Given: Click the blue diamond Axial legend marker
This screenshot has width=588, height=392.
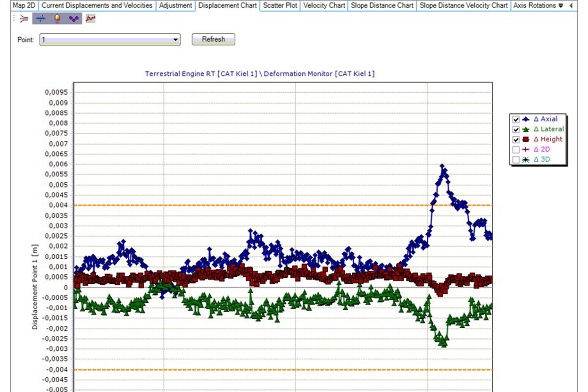Looking at the screenshot, I should 526,120.
